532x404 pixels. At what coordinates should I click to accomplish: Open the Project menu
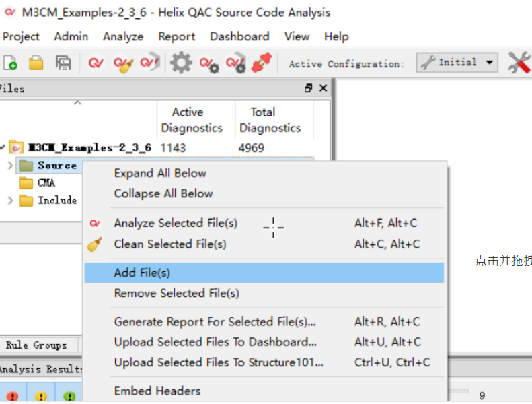tap(21, 36)
